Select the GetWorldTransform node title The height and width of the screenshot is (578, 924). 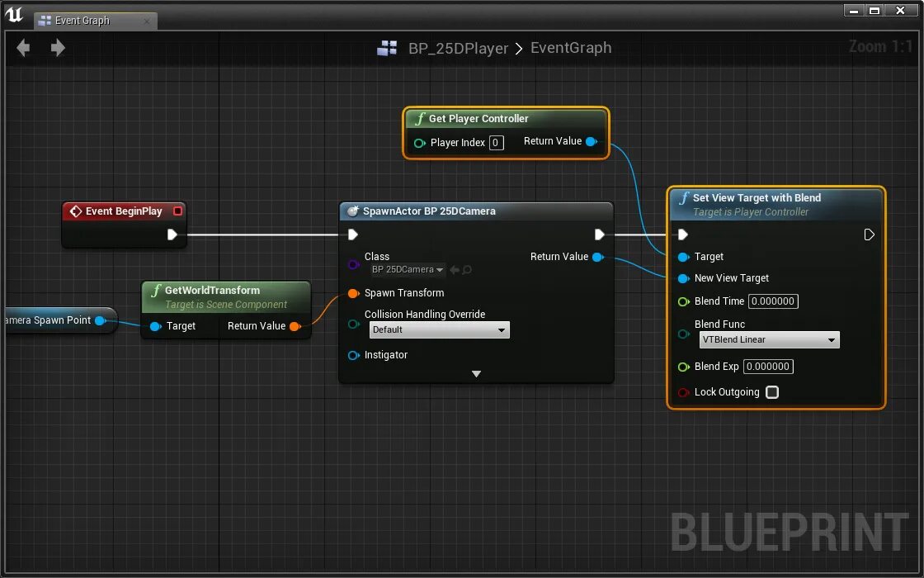pos(212,290)
